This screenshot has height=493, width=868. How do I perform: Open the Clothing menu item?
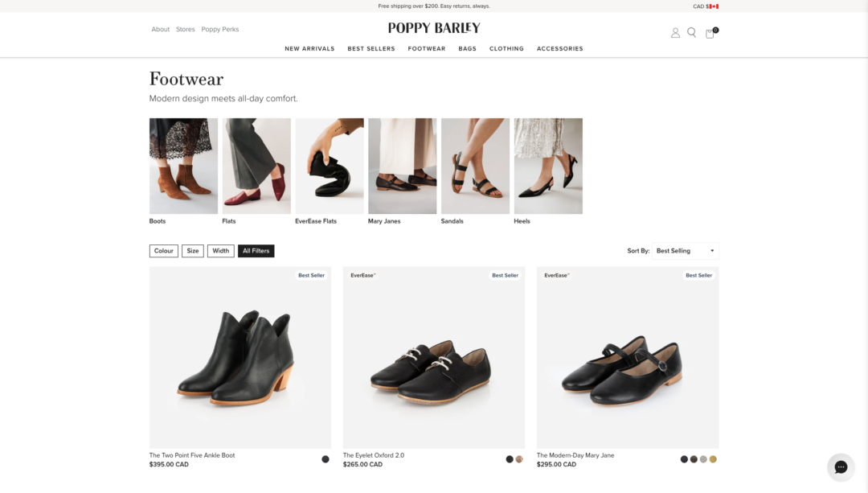506,49
